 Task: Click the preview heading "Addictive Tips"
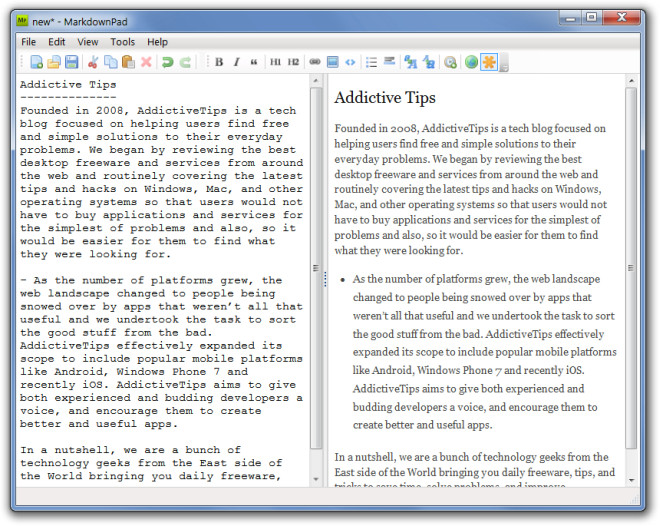pyautogui.click(x=385, y=98)
